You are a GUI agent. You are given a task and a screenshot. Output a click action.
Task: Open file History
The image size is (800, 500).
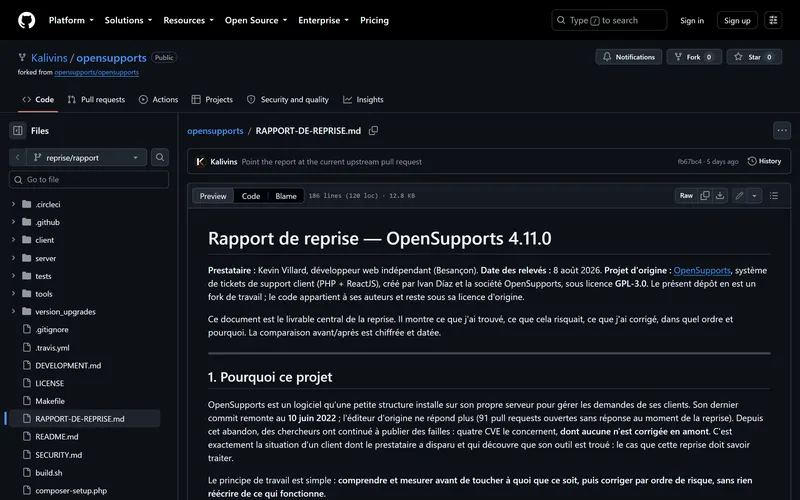764,161
